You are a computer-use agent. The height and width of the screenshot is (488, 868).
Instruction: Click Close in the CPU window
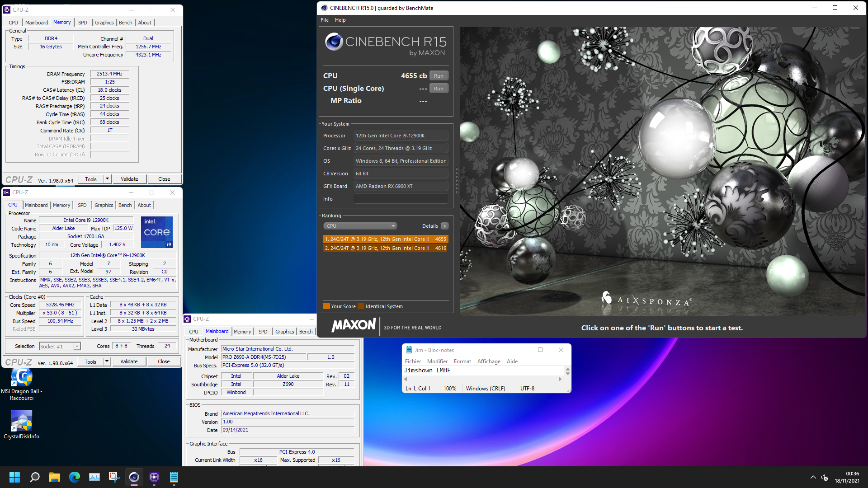(164, 361)
